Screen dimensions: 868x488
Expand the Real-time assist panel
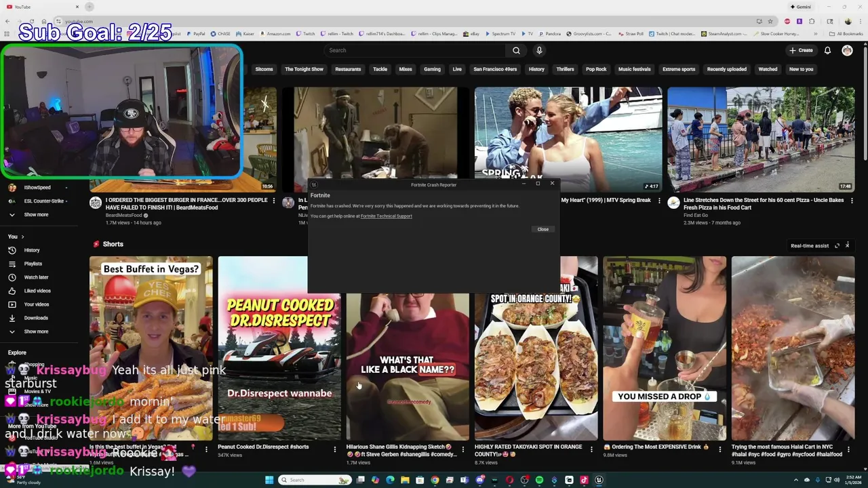(x=837, y=245)
